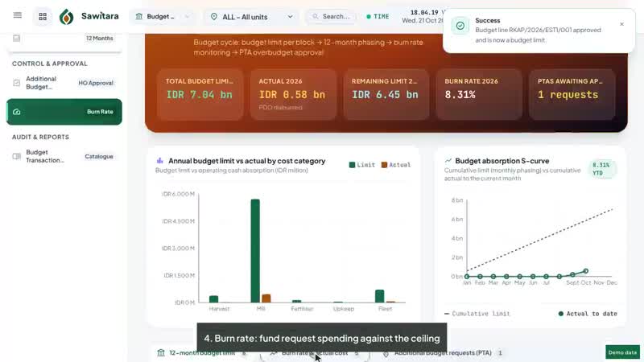This screenshot has height=362, width=644.
Task: Click the Actual legend color swatch
Action: pos(384,165)
